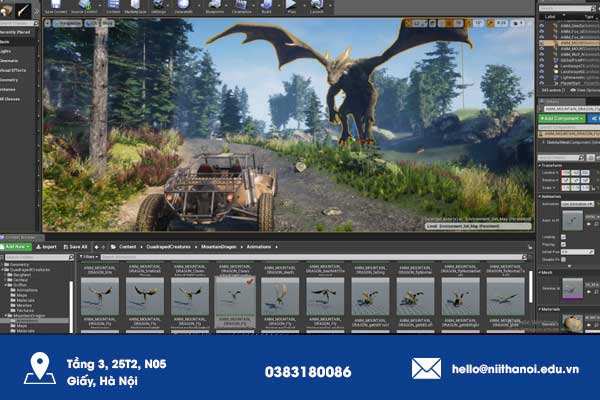Click the green Add New button
600x400 pixels.
pyautogui.click(x=16, y=247)
